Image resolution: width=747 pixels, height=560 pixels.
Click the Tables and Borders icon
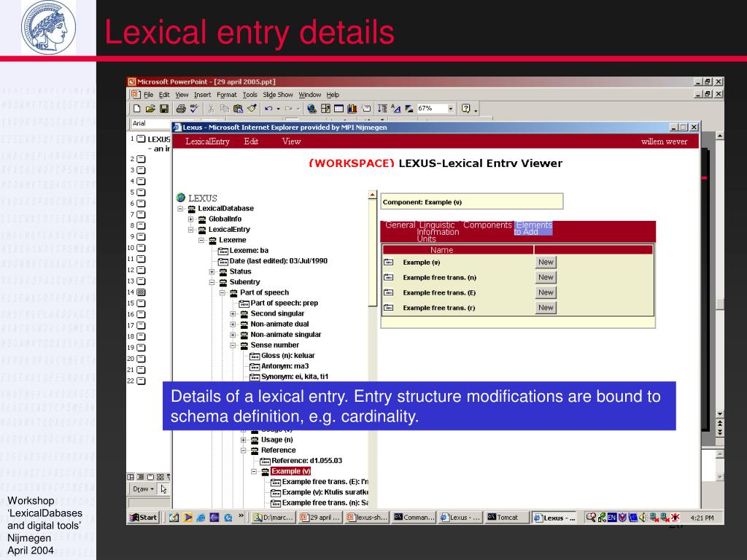[325, 109]
